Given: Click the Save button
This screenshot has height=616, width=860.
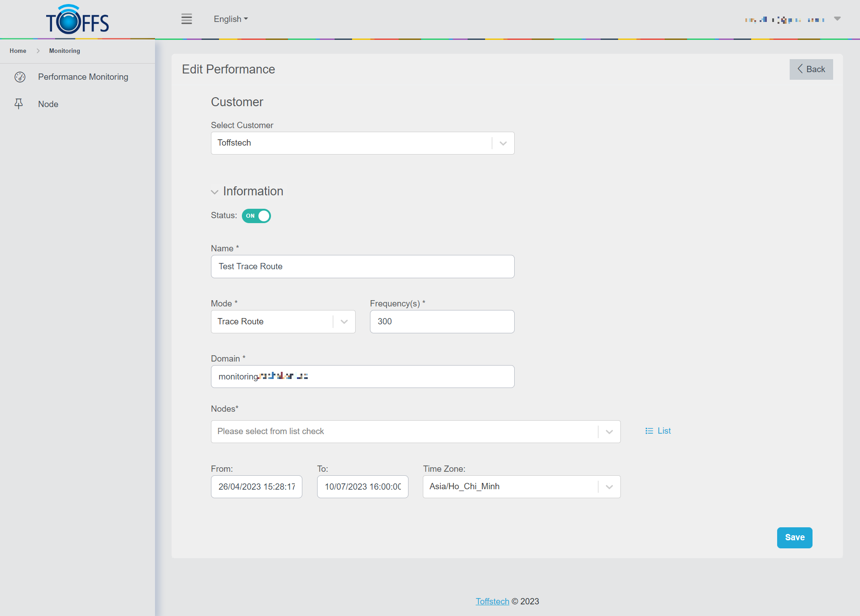Looking at the screenshot, I should pos(794,538).
